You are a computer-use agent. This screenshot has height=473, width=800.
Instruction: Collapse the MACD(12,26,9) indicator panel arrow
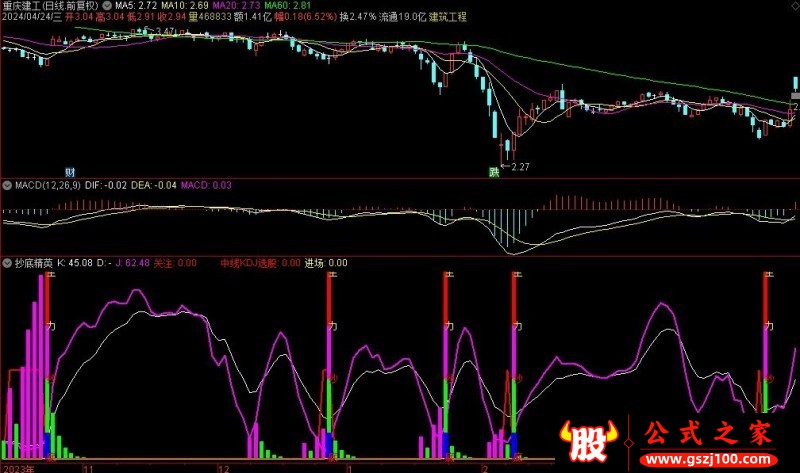click(5, 185)
